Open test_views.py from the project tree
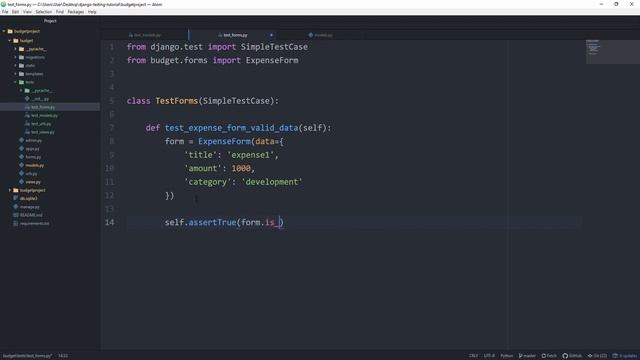This screenshot has width=640, height=360. (x=43, y=132)
